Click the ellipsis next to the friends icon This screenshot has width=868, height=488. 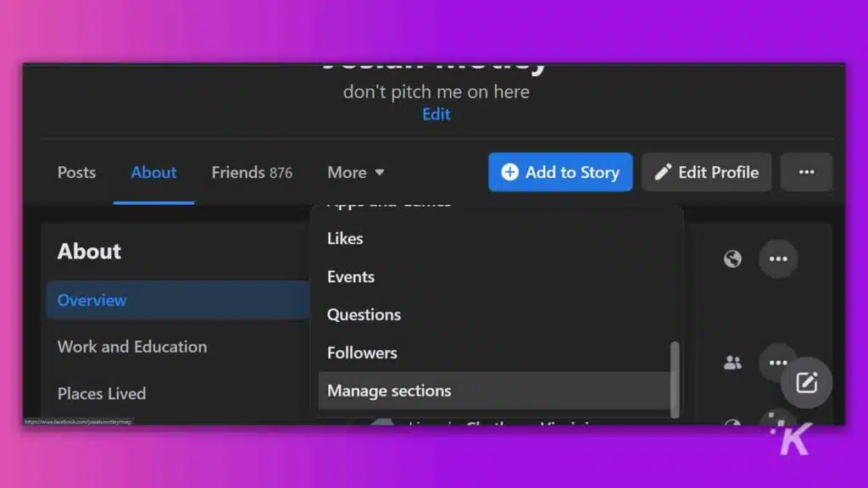[x=778, y=363]
